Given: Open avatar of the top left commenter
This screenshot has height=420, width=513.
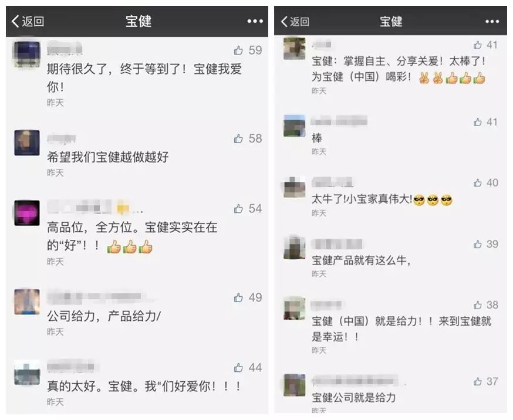Looking at the screenshot, I should point(27,54).
